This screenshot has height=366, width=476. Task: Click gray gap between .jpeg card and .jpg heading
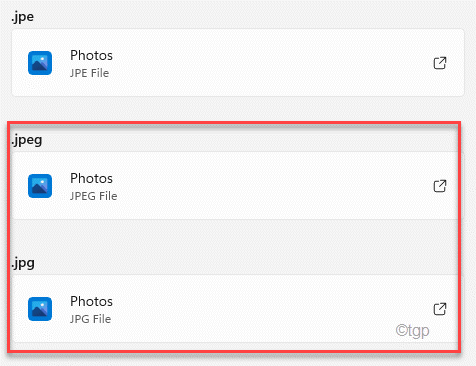click(233, 237)
